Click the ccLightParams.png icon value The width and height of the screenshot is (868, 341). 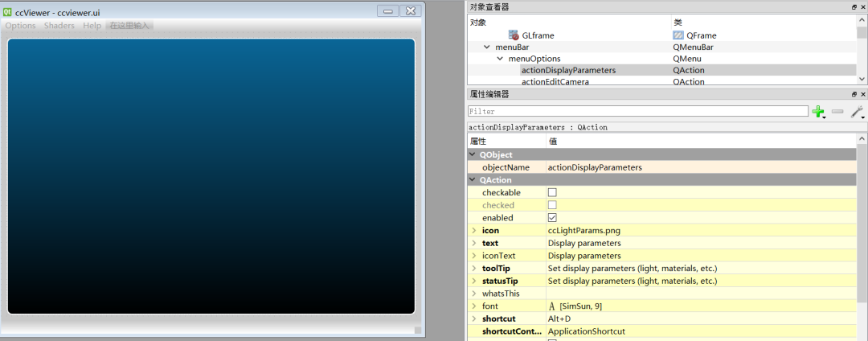(584, 230)
